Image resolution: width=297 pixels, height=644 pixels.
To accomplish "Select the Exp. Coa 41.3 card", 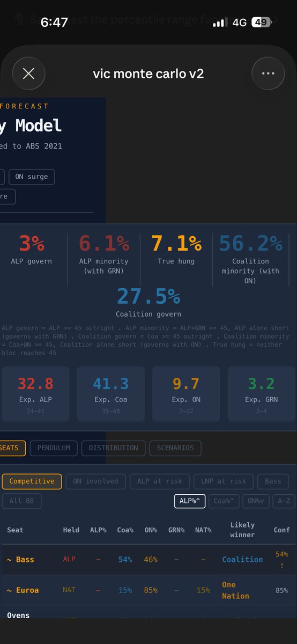I will pos(110,394).
